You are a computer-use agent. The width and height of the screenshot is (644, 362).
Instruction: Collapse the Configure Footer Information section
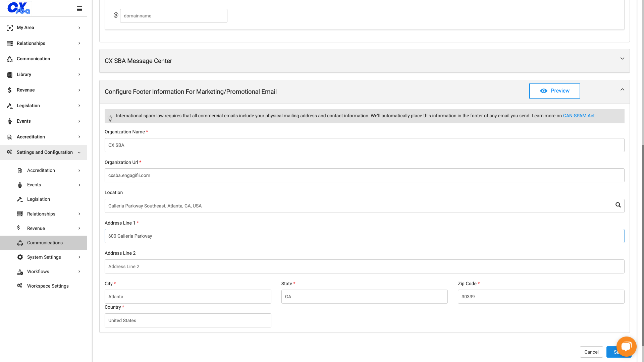pos(622,89)
